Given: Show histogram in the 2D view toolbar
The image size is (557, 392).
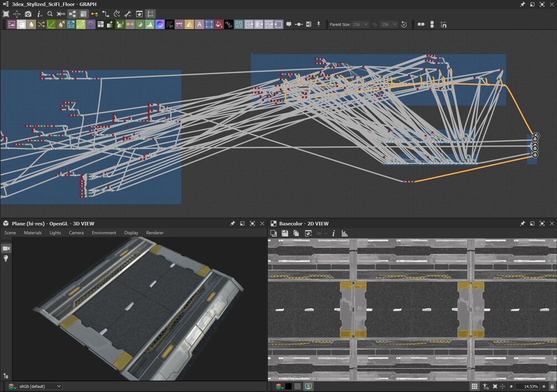Looking at the screenshot, I should coord(344,233).
